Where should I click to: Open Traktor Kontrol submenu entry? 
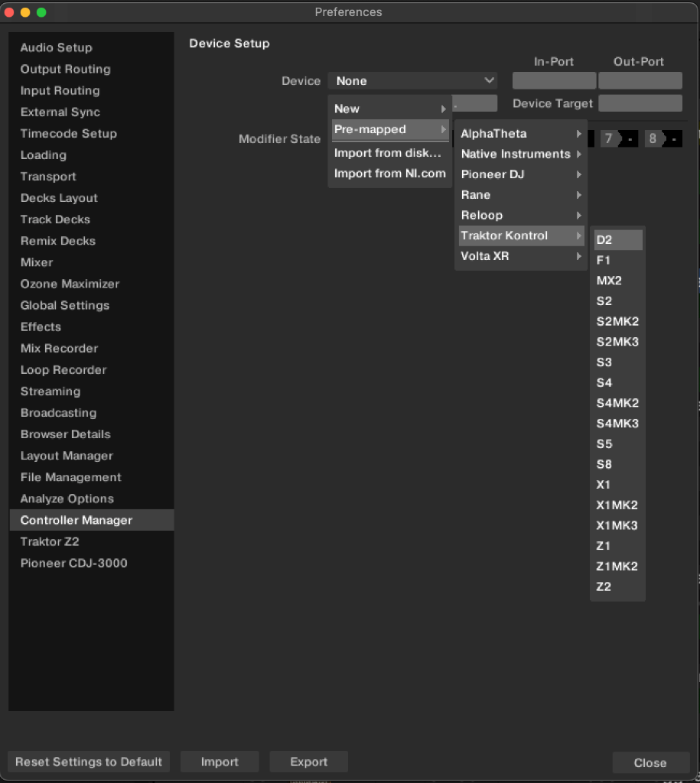click(x=521, y=236)
